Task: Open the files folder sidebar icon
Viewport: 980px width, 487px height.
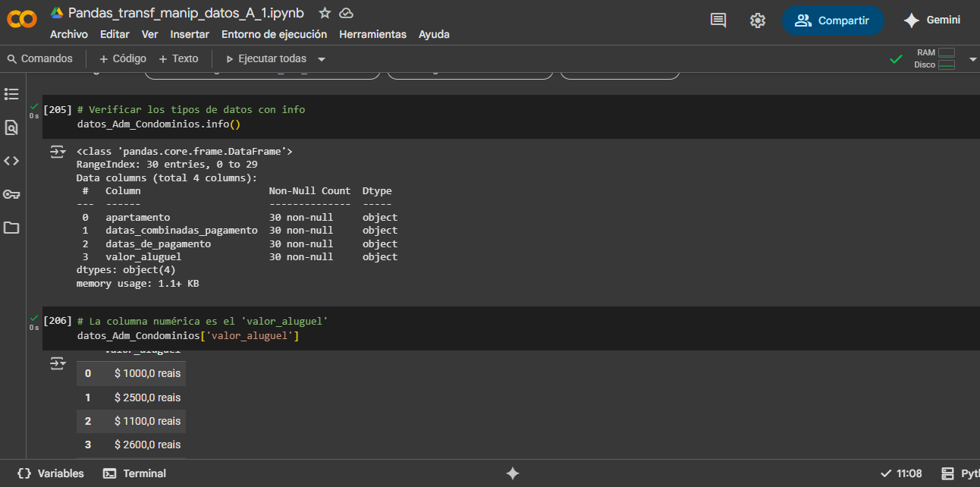Action: point(11,228)
